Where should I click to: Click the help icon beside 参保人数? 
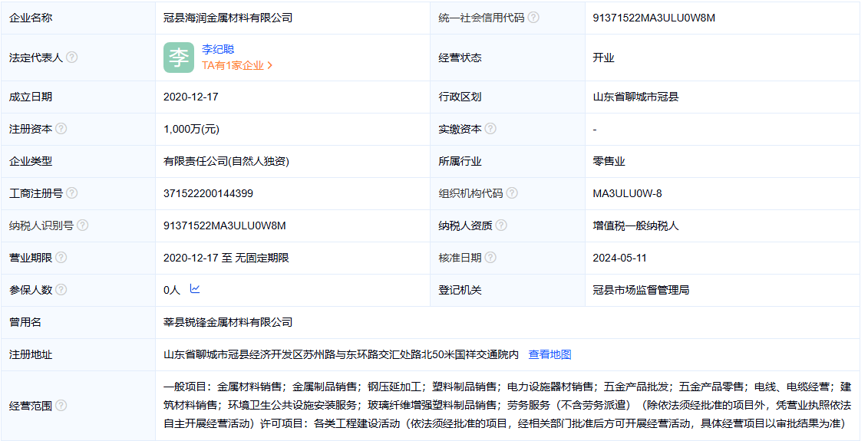61,290
